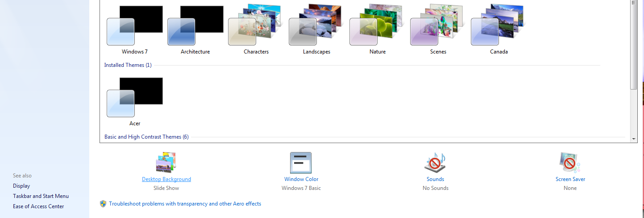Open Taskbar and Start Menu link
The height and width of the screenshot is (218, 644).
(41, 196)
